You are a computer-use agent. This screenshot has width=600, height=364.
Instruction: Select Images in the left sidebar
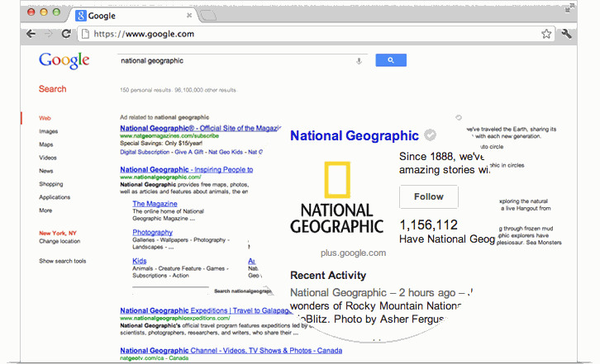tap(48, 131)
